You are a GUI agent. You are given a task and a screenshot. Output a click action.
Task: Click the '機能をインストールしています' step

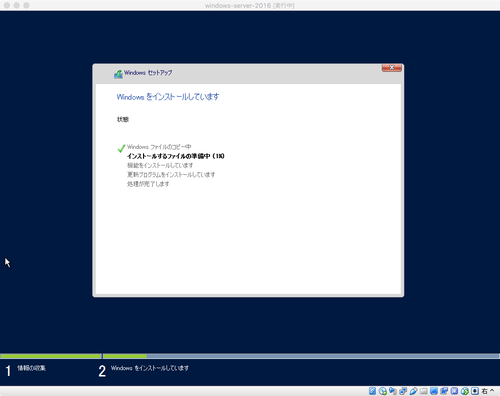(160, 165)
